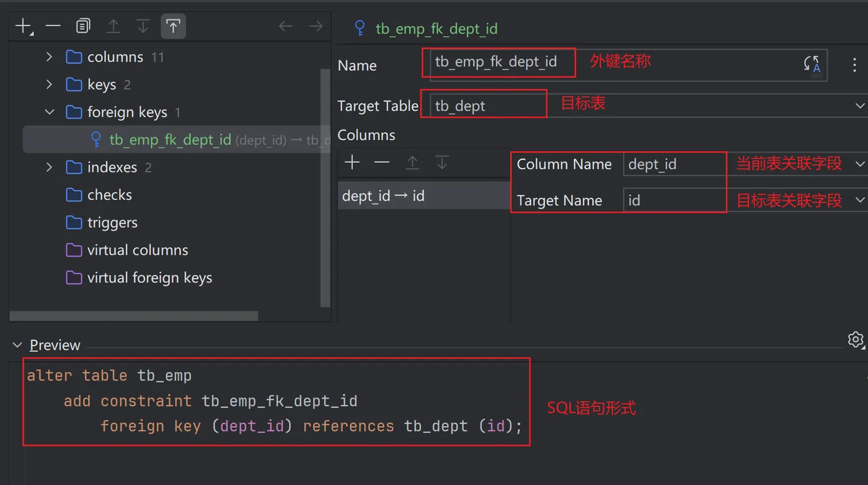Screen dimensions: 868x485
Task: Click the refresh name icon in Name field
Action: pyautogui.click(x=812, y=64)
